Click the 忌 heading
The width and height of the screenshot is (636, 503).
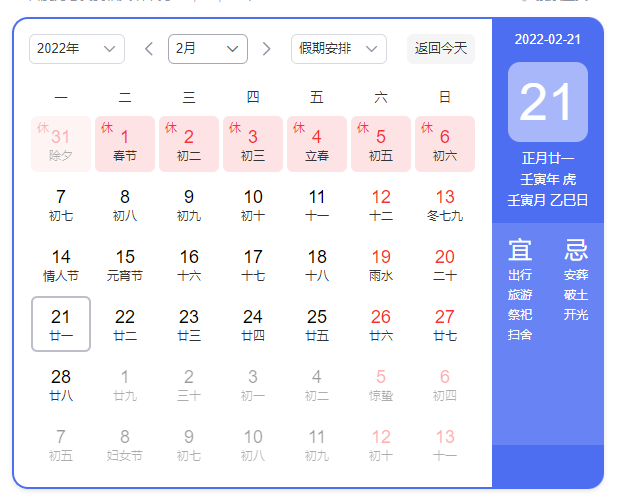pyautogui.click(x=576, y=250)
